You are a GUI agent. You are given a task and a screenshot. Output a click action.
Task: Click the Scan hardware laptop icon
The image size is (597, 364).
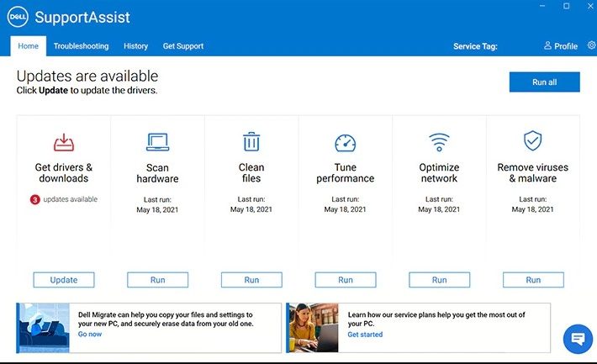157,142
